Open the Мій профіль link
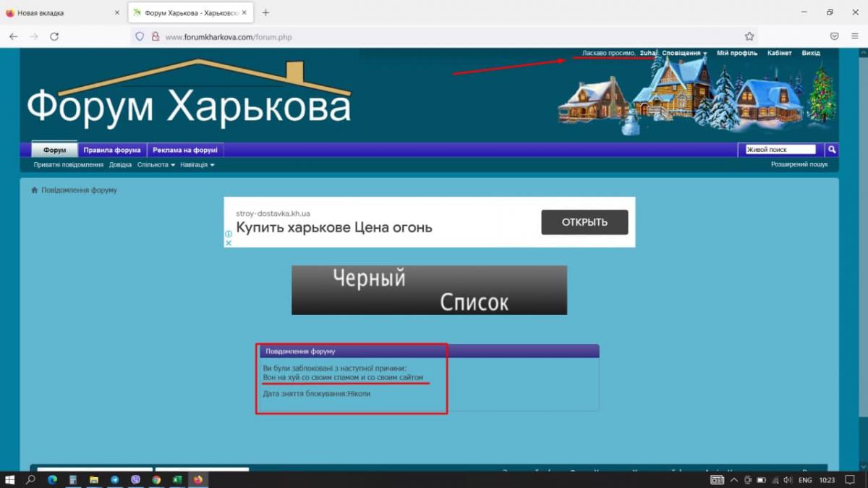 tap(737, 54)
